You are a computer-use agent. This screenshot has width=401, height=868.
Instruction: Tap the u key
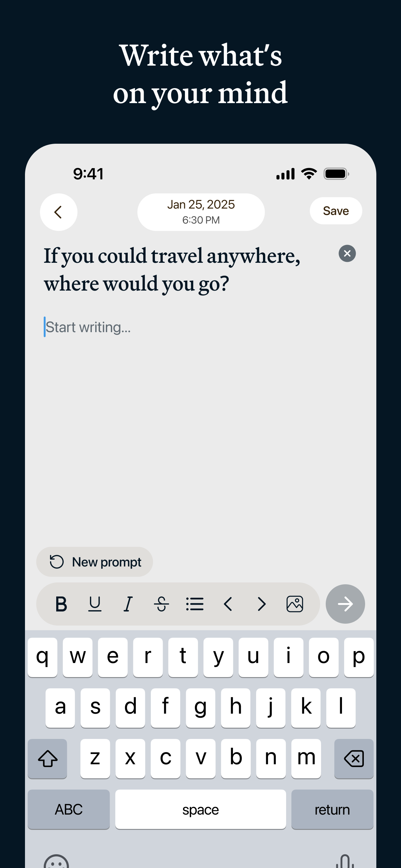(253, 657)
